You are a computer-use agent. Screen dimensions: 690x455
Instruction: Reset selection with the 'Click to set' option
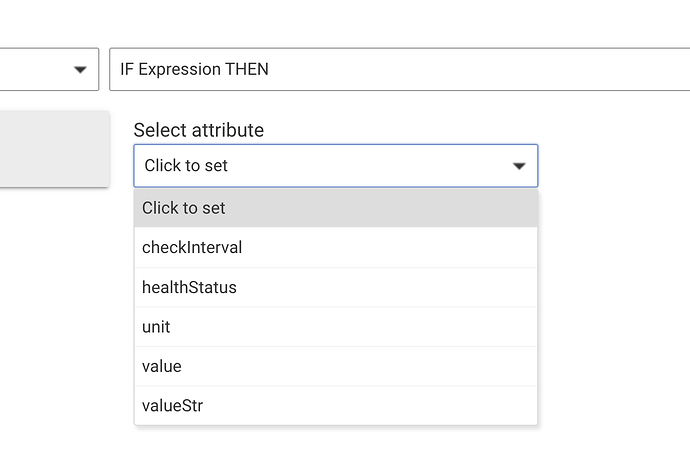click(185, 208)
